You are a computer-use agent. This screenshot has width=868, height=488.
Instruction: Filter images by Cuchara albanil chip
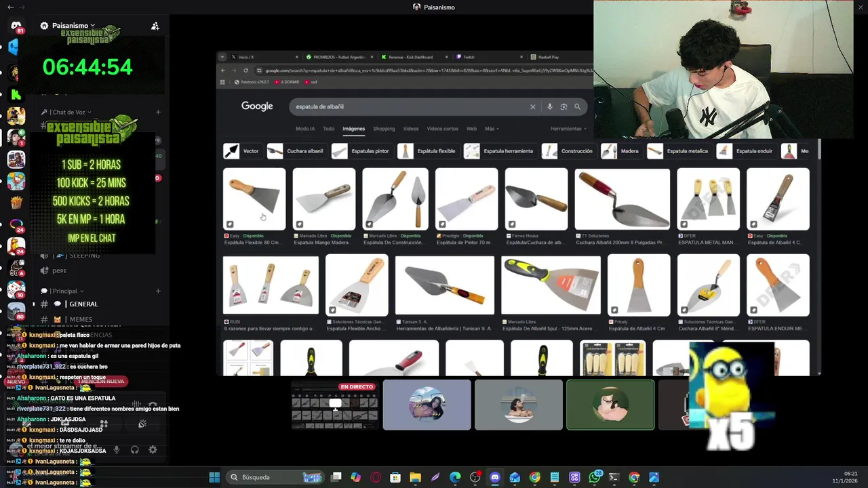pos(296,151)
